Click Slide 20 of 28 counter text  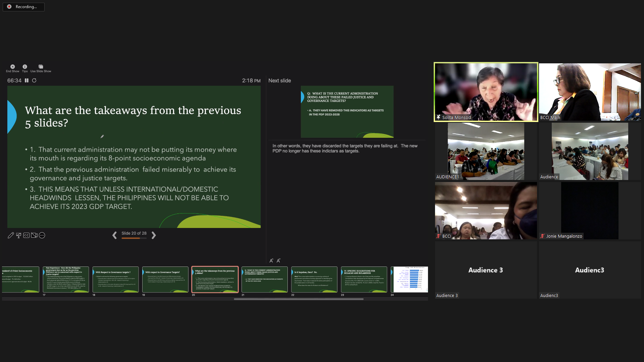pos(134,233)
